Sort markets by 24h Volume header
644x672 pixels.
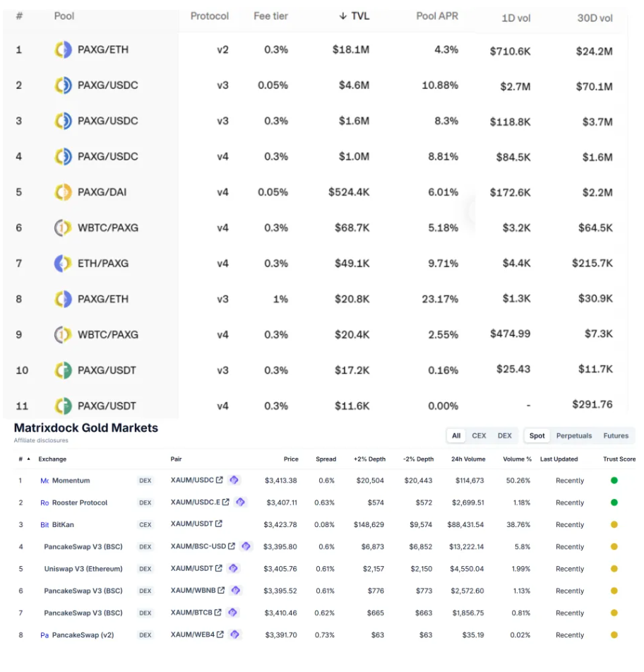pyautogui.click(x=469, y=459)
